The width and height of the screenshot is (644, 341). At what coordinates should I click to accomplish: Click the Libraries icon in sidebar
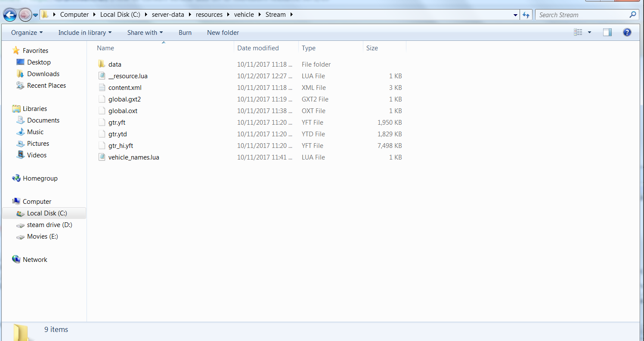click(x=16, y=108)
